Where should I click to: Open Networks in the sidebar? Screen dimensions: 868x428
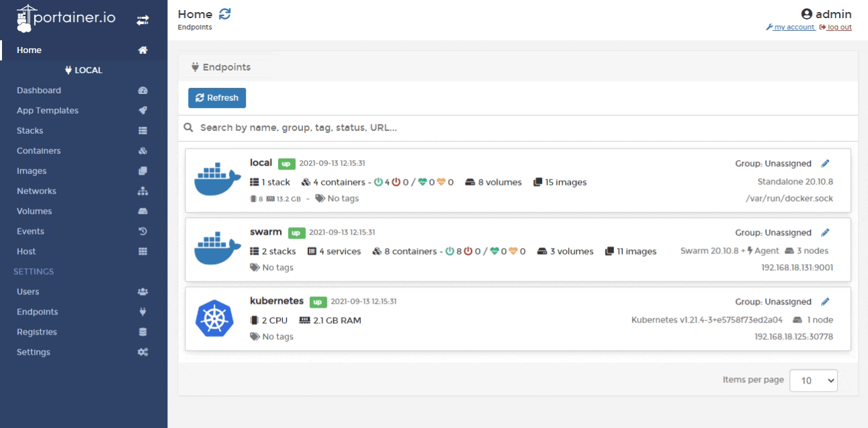pyautogui.click(x=36, y=191)
